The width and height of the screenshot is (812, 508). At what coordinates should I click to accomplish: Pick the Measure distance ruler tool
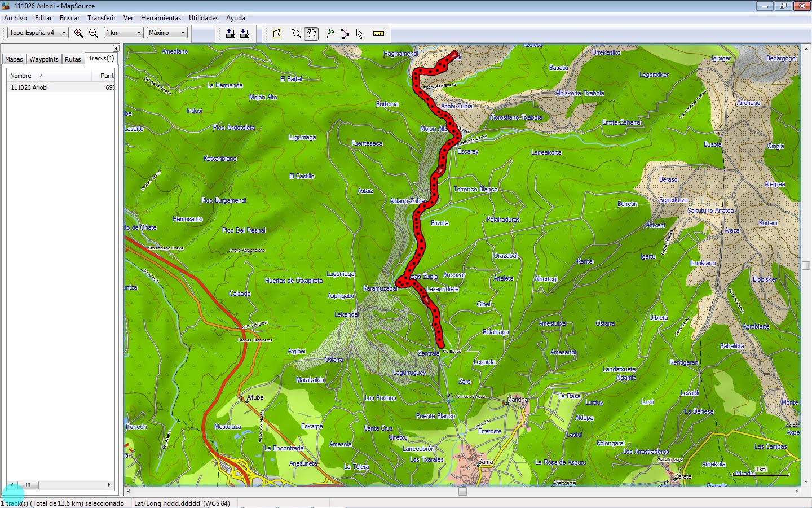378,33
